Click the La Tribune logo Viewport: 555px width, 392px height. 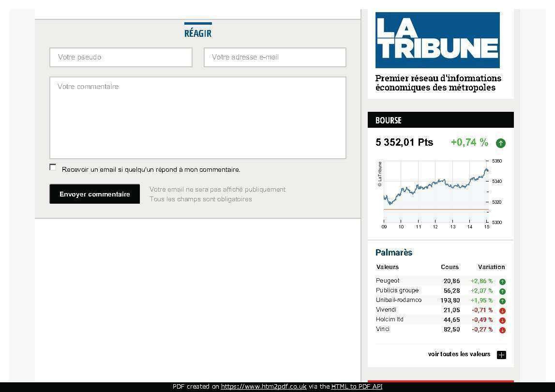(437, 40)
